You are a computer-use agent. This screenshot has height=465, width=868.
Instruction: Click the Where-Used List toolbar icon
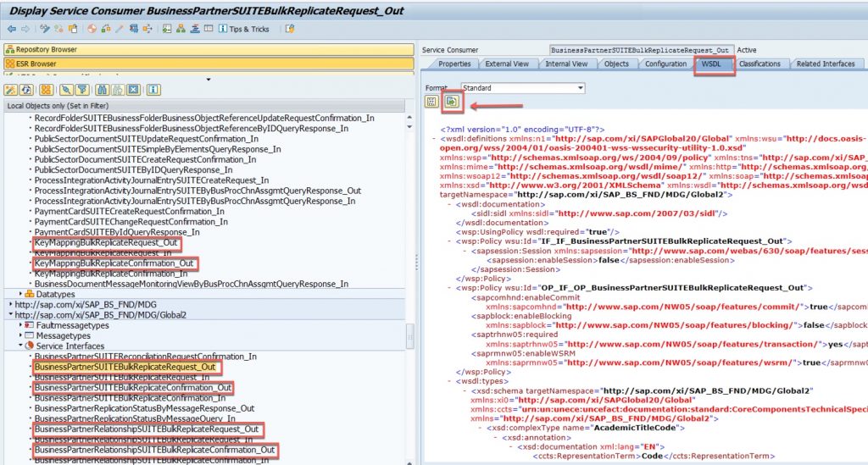[106, 29]
